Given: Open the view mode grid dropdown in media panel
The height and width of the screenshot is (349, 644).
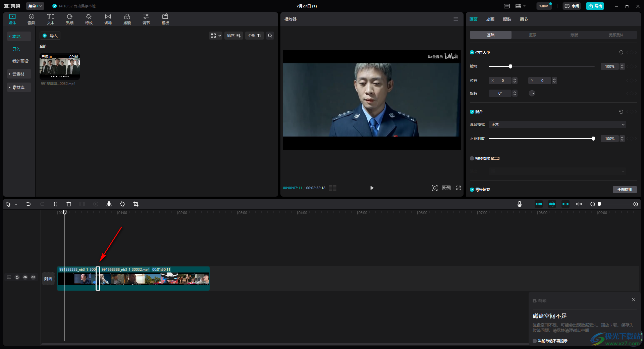Looking at the screenshot, I should click(x=216, y=36).
